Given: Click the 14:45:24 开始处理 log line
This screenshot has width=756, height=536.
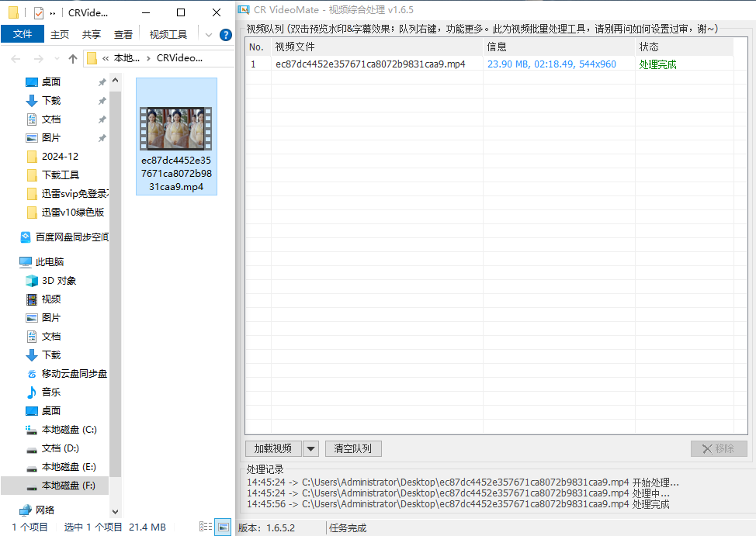Looking at the screenshot, I should coord(463,482).
